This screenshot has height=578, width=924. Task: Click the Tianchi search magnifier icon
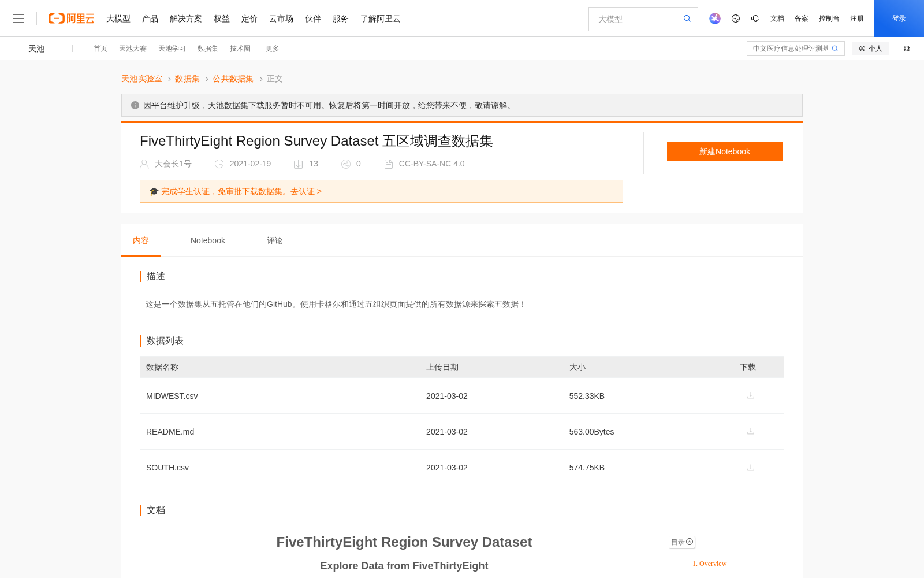pos(835,49)
